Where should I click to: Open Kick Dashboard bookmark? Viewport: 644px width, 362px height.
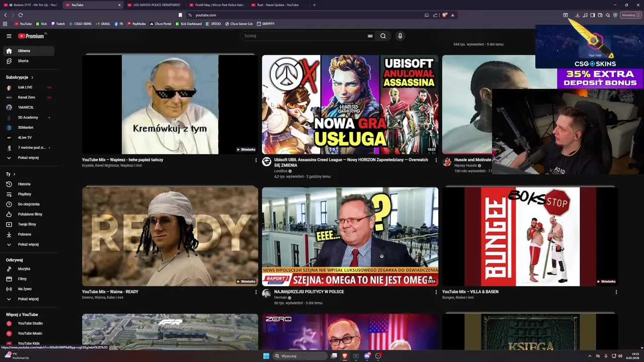(189, 24)
